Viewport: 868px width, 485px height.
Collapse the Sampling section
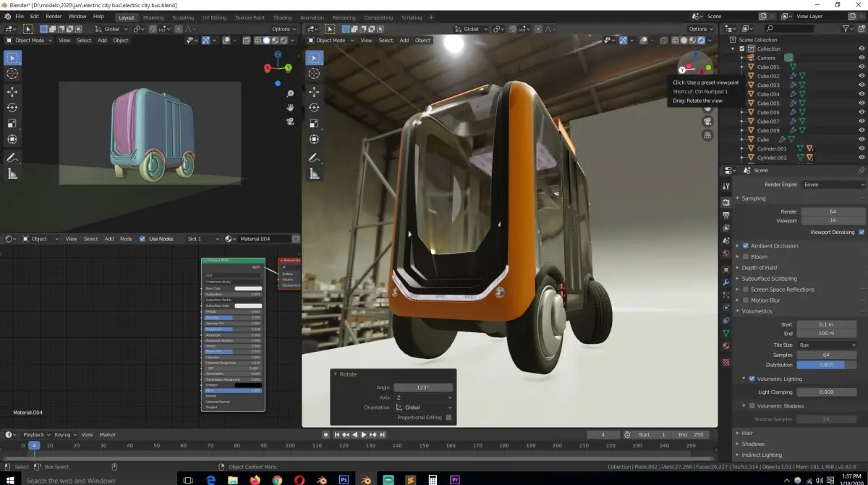(x=753, y=198)
